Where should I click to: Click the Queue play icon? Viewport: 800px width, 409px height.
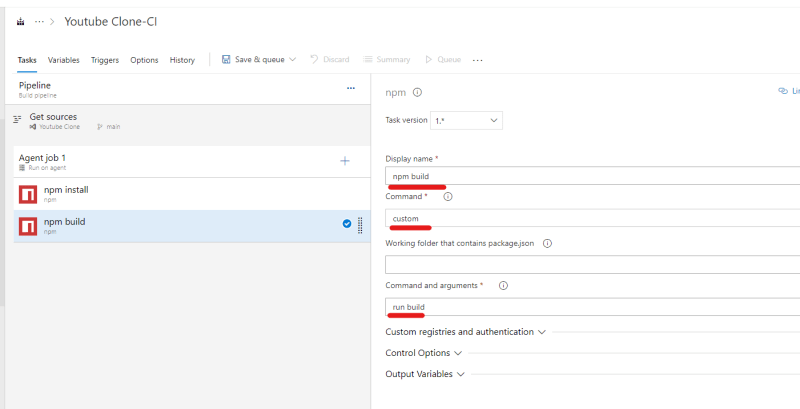pyautogui.click(x=429, y=60)
